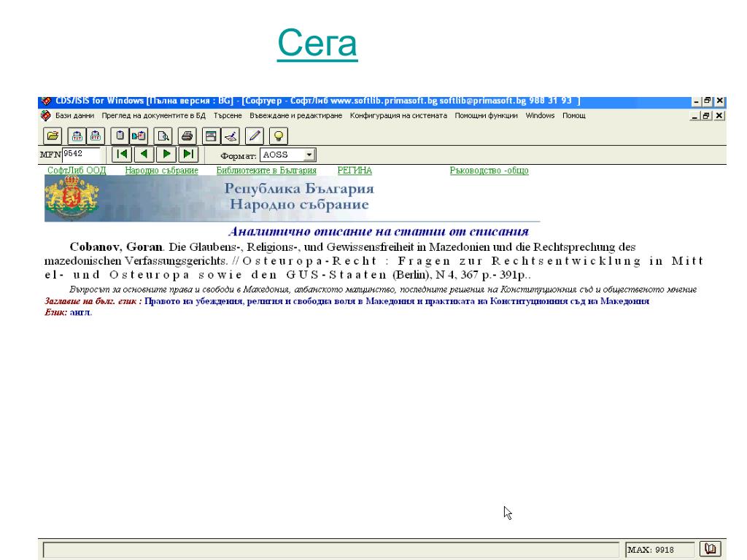Minimize the inner document window
Image resolution: width=747 pixels, height=560 pixels.
695,116
